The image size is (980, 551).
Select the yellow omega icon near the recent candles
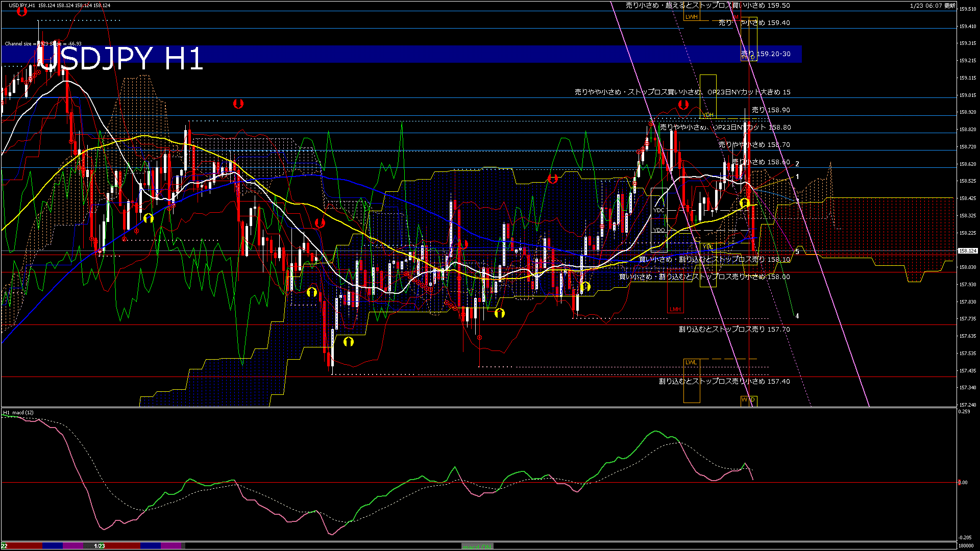(745, 203)
